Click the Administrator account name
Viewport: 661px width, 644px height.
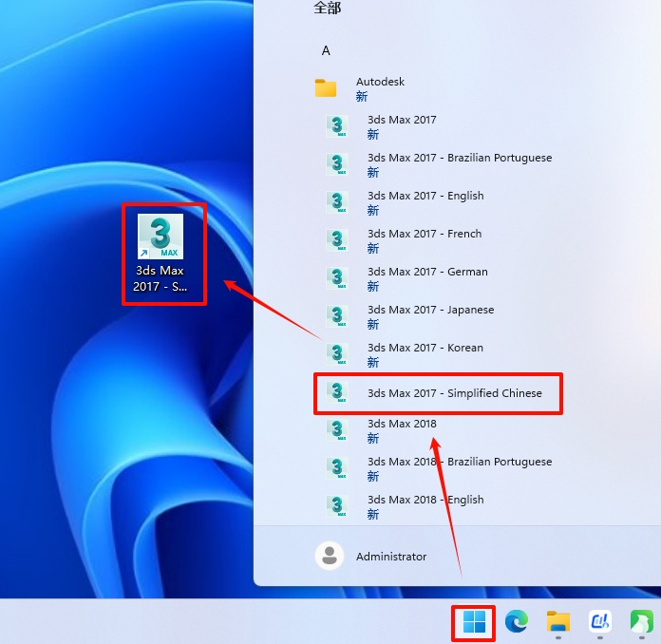click(x=391, y=557)
